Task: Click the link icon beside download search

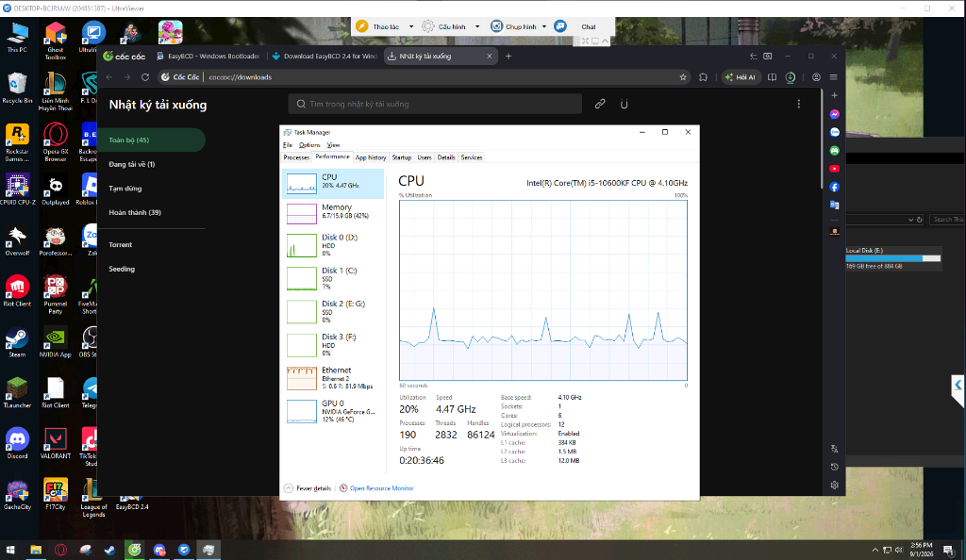Action: pyautogui.click(x=599, y=104)
